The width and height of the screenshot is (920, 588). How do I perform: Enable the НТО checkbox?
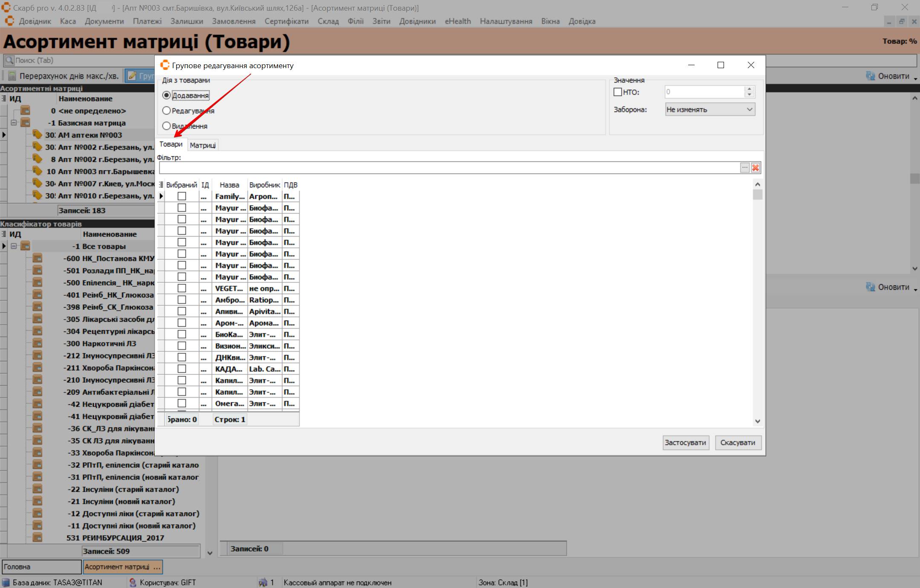(617, 92)
